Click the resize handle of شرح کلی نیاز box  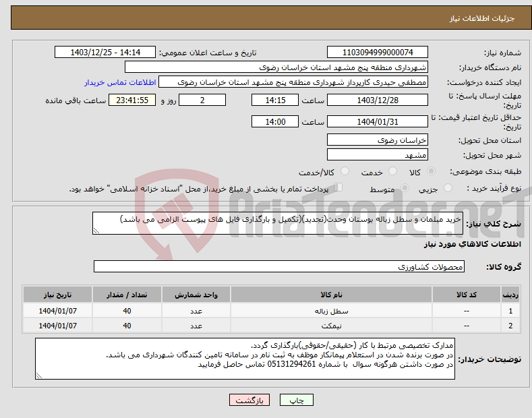pyautogui.click(x=96, y=231)
